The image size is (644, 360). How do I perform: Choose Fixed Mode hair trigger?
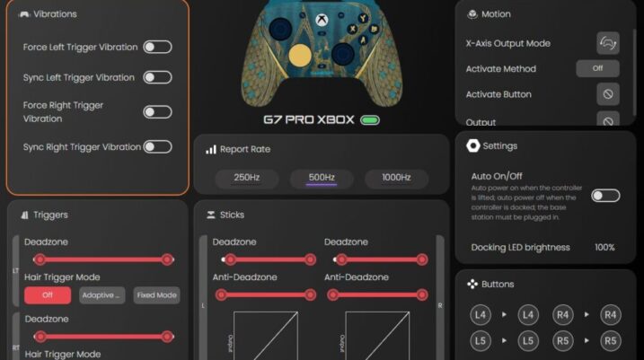pyautogui.click(x=156, y=295)
